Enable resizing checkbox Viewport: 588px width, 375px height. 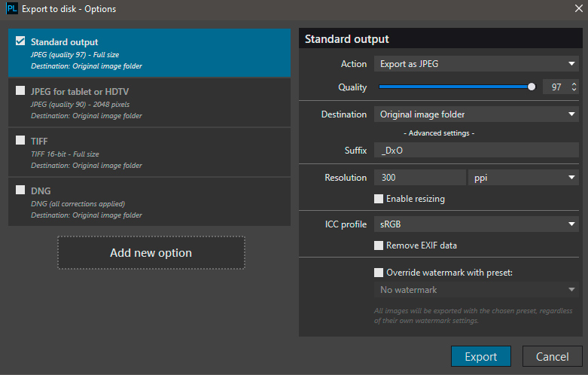(x=379, y=199)
